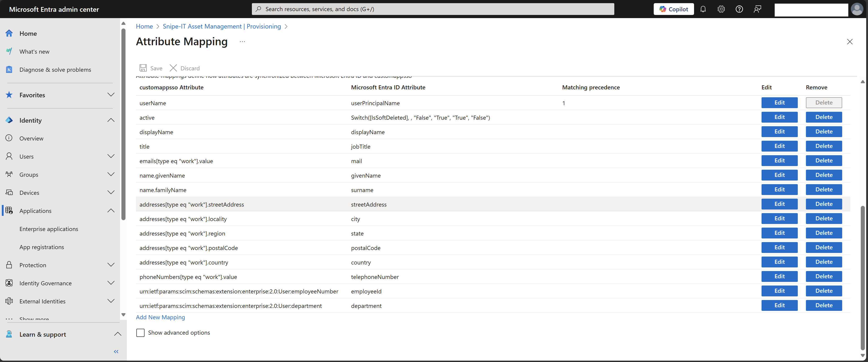Screen dimensions: 868x362
Task: Edit the telephoneNumber mapping
Action: 779,276
